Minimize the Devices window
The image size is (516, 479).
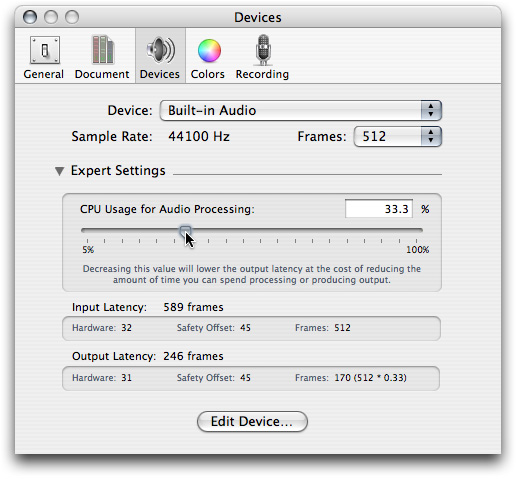[x=51, y=17]
